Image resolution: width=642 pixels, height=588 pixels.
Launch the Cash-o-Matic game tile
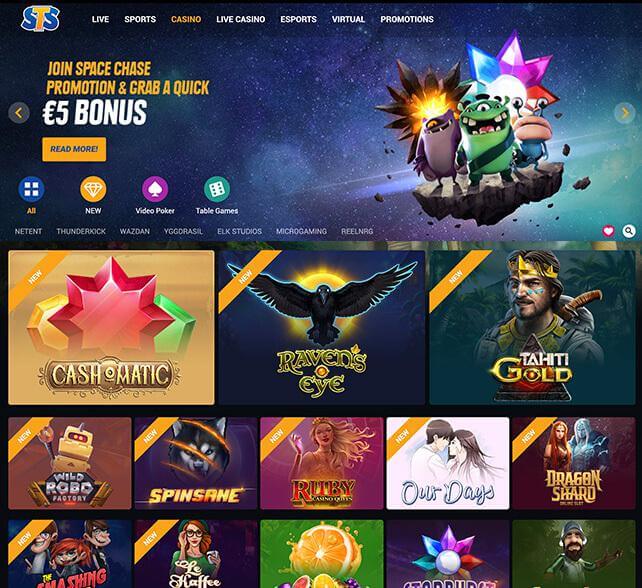click(111, 328)
